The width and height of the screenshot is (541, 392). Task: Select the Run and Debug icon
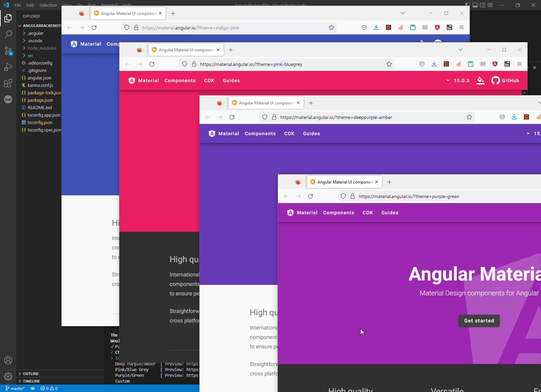8,67
